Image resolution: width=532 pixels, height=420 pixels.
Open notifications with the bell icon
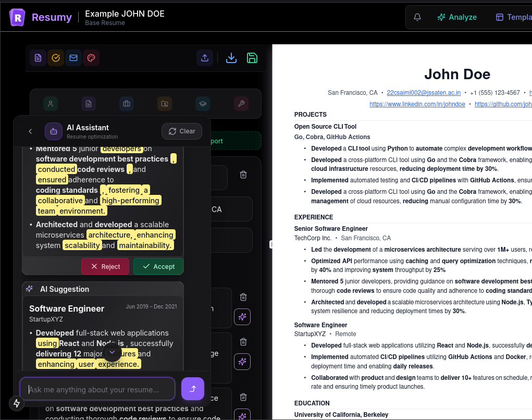[417, 17]
